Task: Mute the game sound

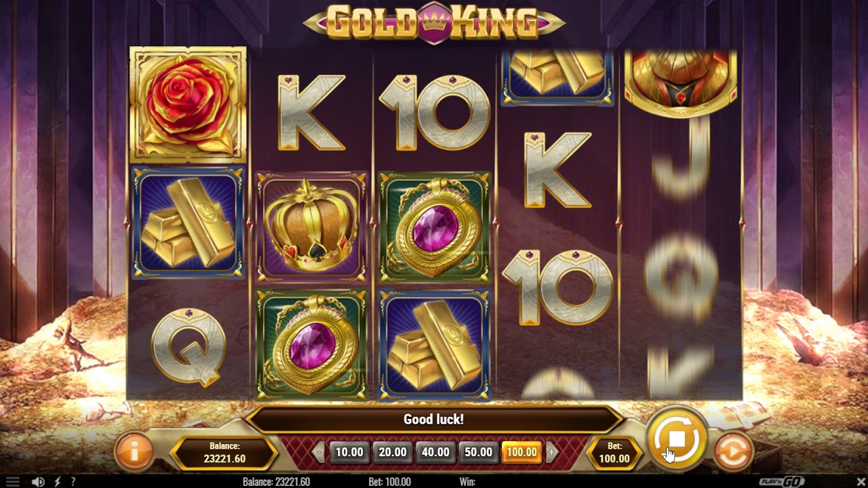Action: click(38, 482)
